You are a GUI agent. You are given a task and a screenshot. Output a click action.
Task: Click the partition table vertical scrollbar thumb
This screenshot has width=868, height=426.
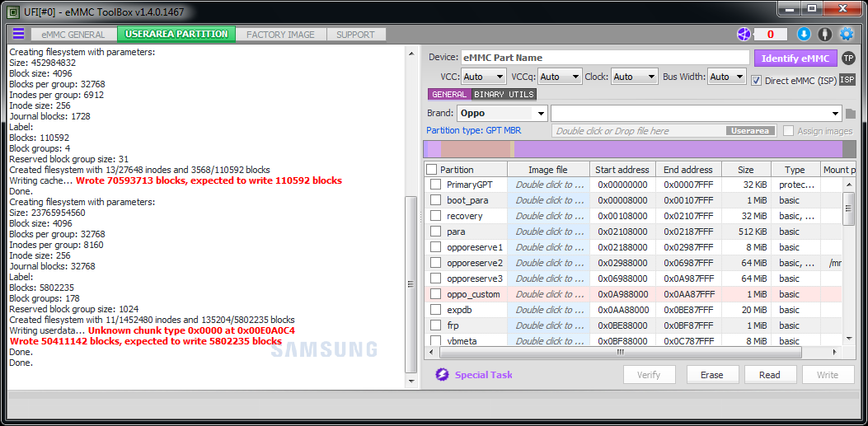[x=849, y=208]
